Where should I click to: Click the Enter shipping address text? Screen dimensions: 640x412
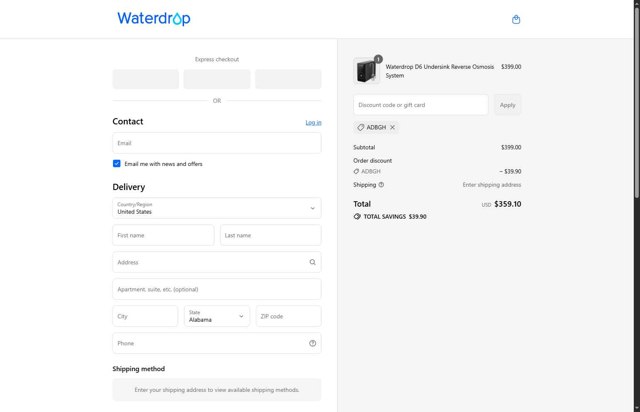492,185
